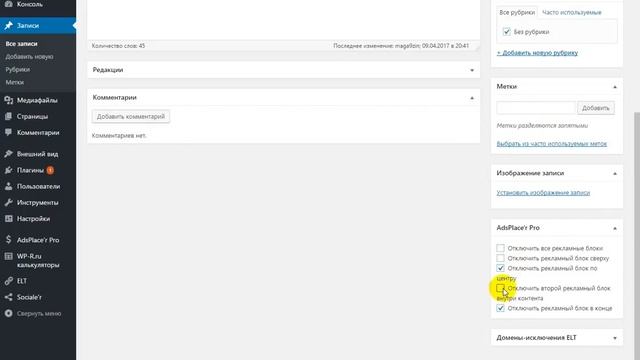The height and width of the screenshot is (360, 640).
Task: Click the Количество слов: 45 status text
Action: pos(118,46)
